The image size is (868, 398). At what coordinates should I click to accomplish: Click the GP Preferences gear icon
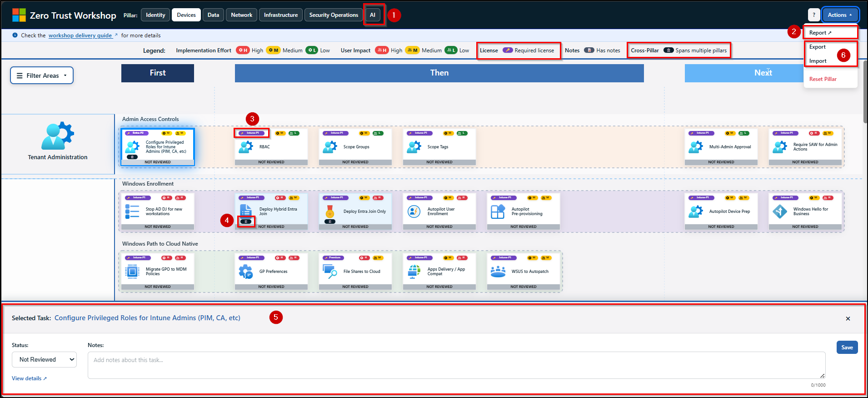coord(246,272)
